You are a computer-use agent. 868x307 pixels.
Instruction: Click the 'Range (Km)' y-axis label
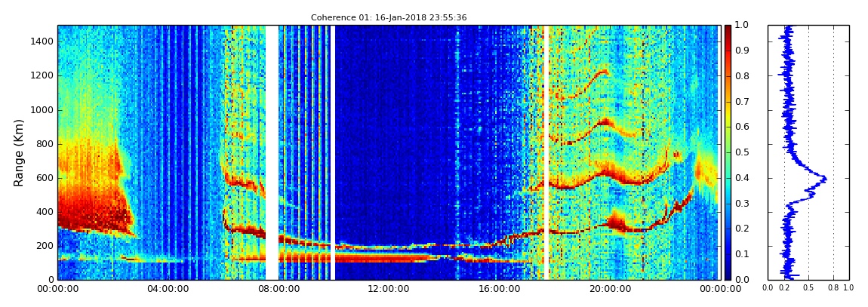pyautogui.click(x=19, y=152)
